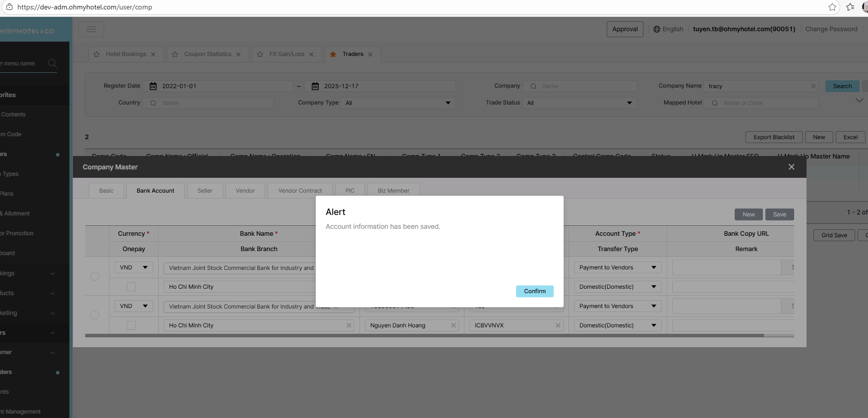
Task: Click the sidebar menu search icon
Action: (x=52, y=63)
